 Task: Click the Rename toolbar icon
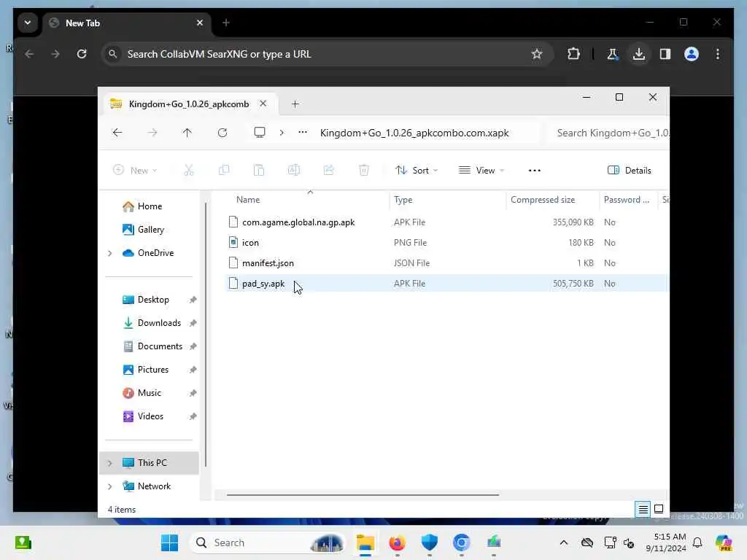coord(293,170)
